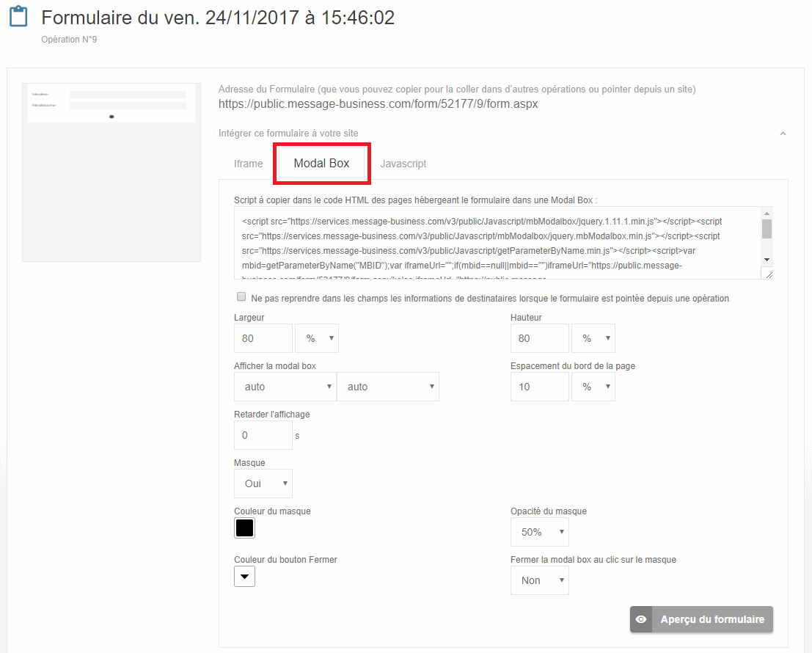Click the form preview thumbnail
The width and height of the screenshot is (812, 653).
click(x=111, y=172)
